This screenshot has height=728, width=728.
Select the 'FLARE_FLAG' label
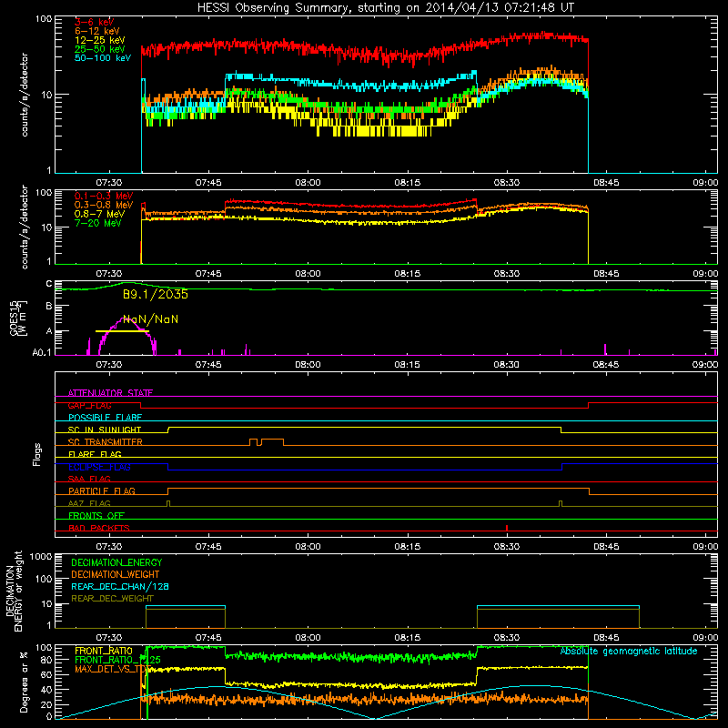[x=95, y=454]
